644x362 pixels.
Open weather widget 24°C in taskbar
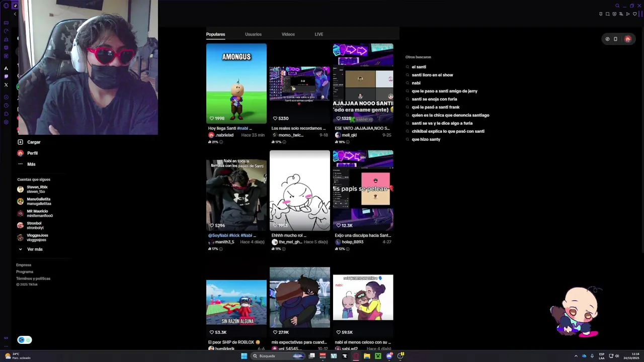pos(18,356)
